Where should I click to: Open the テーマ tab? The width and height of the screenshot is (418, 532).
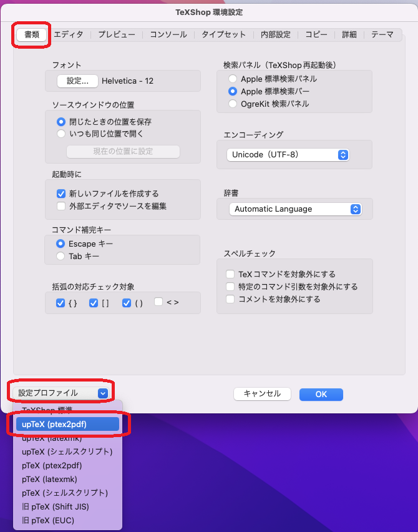point(382,34)
